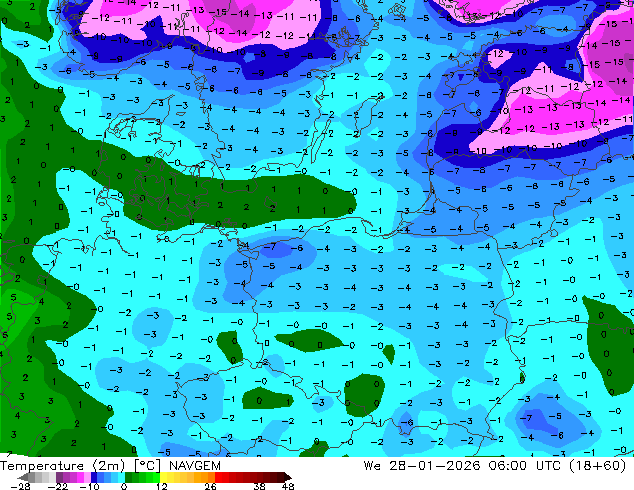Click the "[°C]" unit label

coord(148,466)
